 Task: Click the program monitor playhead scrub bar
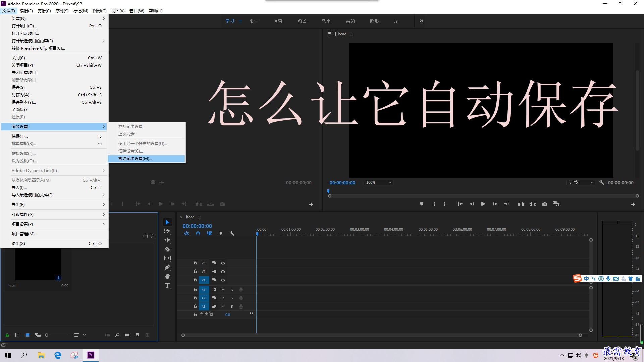point(483,196)
